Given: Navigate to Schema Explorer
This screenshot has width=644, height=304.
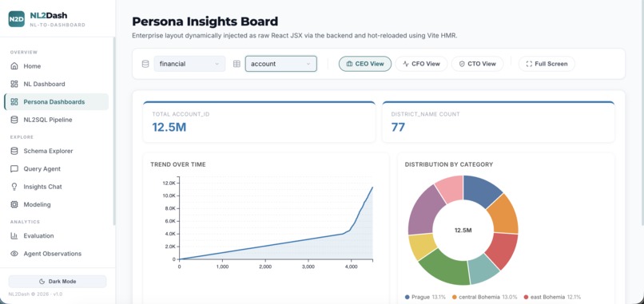Looking at the screenshot, I should pos(57,151).
